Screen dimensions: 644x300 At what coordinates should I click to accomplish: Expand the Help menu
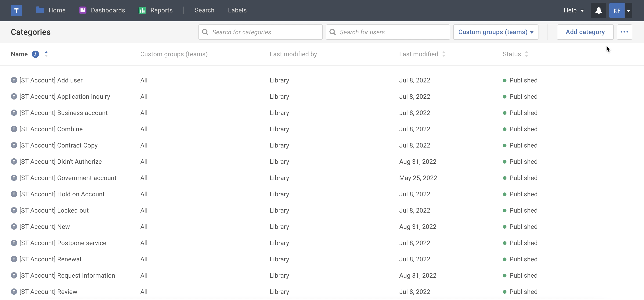pos(573,10)
